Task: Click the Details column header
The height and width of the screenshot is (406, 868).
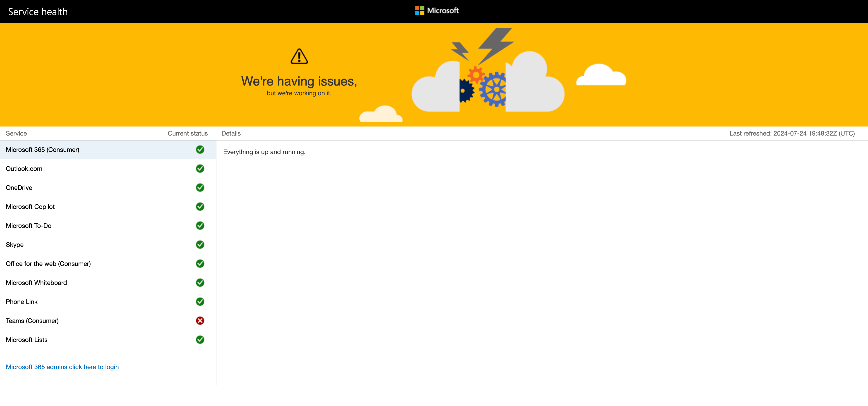Action: [x=231, y=134]
